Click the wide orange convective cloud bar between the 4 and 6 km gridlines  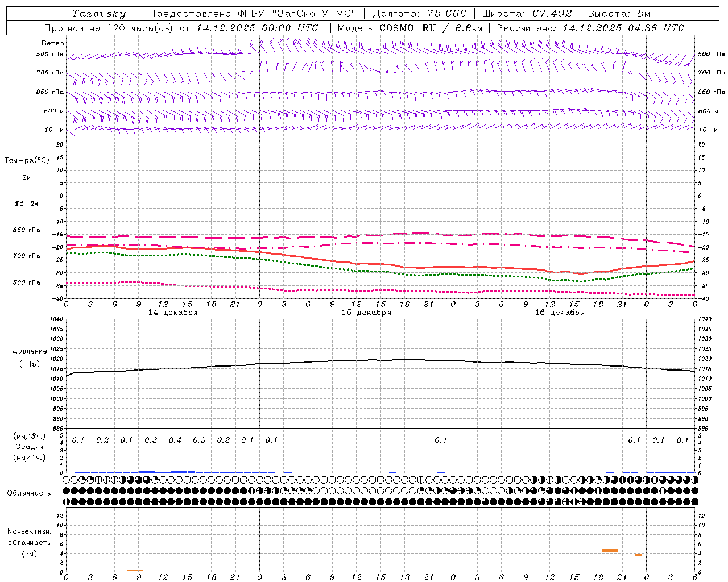610,551
